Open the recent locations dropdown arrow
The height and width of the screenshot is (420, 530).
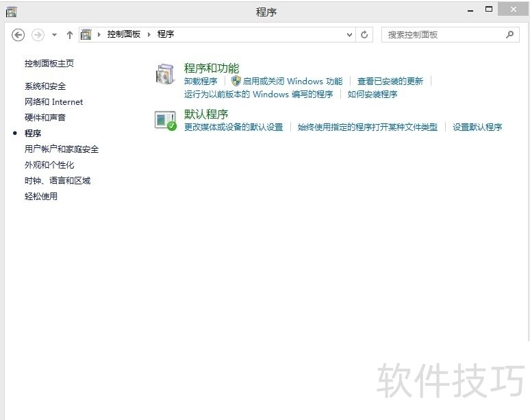54,34
